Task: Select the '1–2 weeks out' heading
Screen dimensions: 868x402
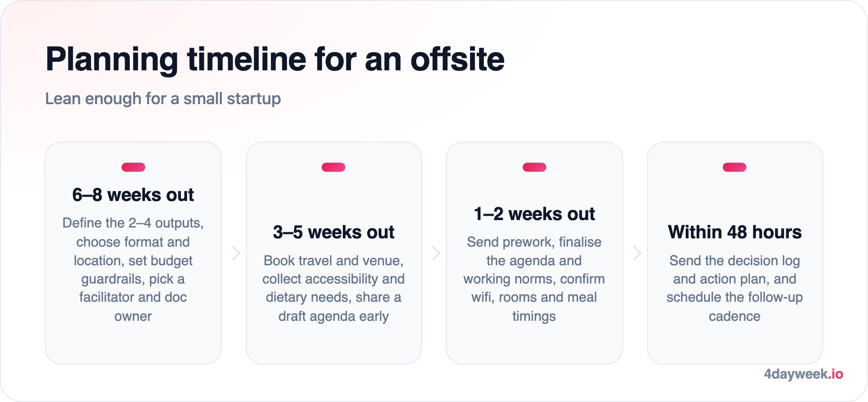Action: [534, 214]
